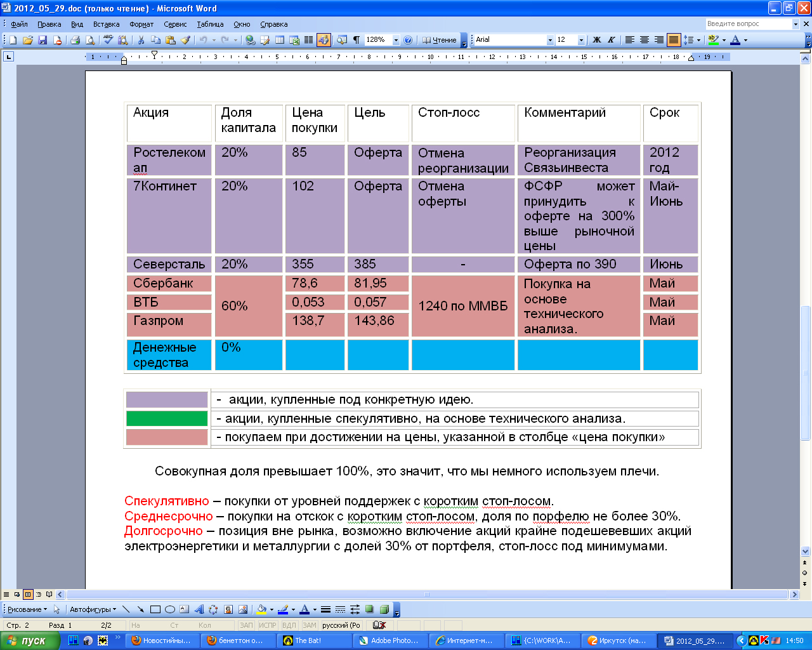Click the Чтение reading mode button
The image size is (812, 650).
tap(440, 40)
